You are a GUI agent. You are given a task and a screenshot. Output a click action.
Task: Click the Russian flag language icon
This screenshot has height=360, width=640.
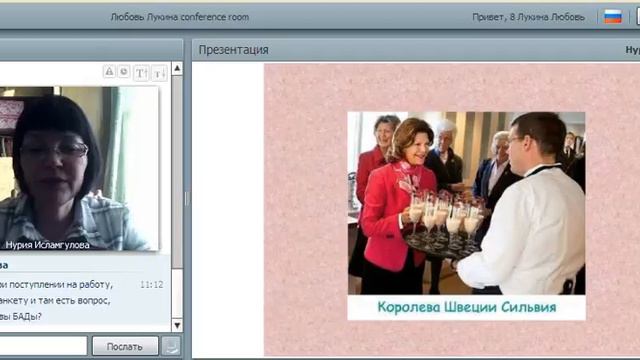click(x=613, y=17)
